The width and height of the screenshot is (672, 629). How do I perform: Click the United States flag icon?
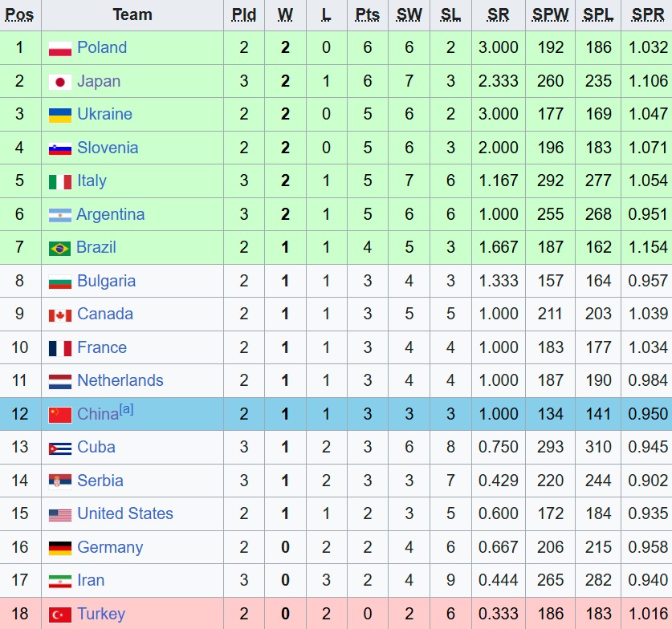(x=60, y=515)
